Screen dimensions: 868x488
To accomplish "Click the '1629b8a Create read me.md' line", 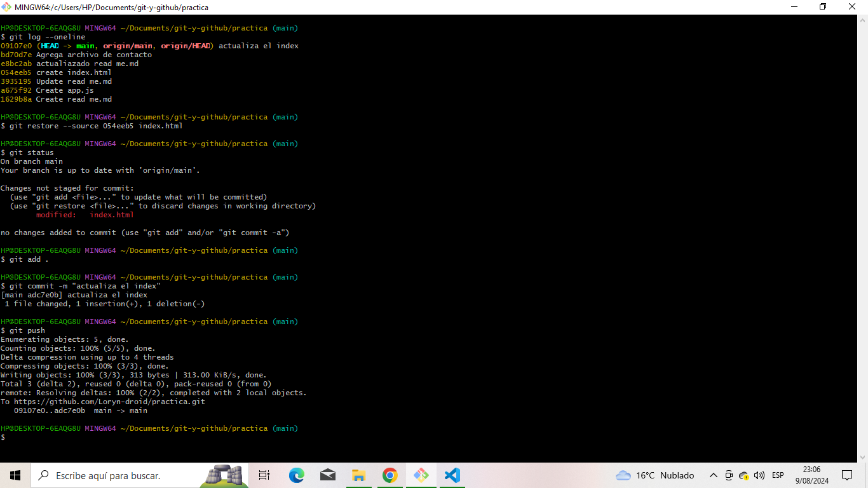I will click(56, 99).
